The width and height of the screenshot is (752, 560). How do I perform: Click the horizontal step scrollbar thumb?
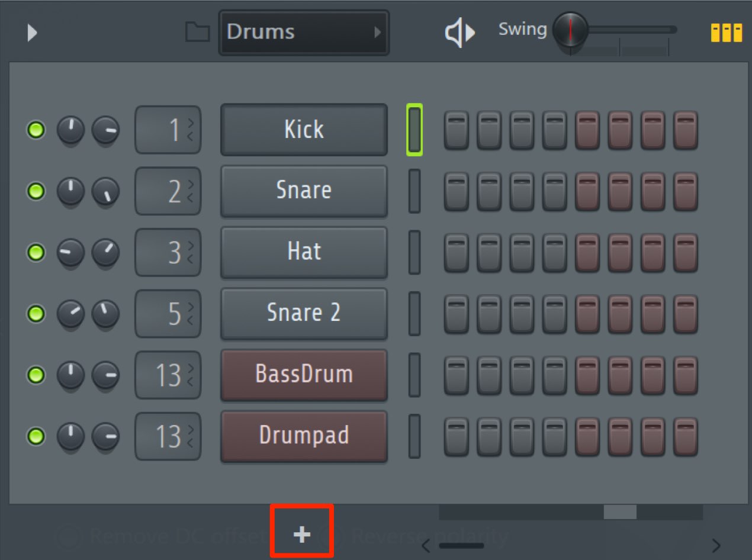pos(620,512)
